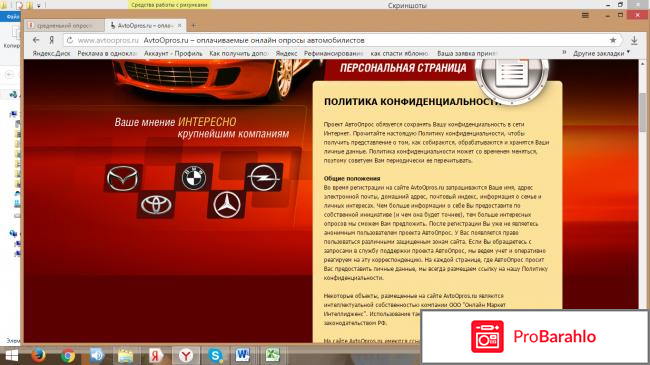Open the Яндекс bookmark
The width and height of the screenshot is (650, 365).
pos(286,54)
